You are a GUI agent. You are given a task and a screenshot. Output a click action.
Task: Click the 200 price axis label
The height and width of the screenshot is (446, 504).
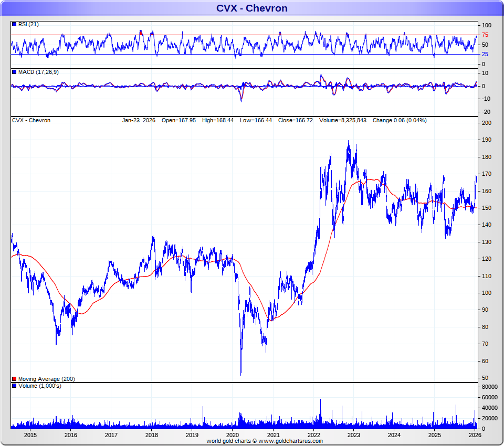487,123
